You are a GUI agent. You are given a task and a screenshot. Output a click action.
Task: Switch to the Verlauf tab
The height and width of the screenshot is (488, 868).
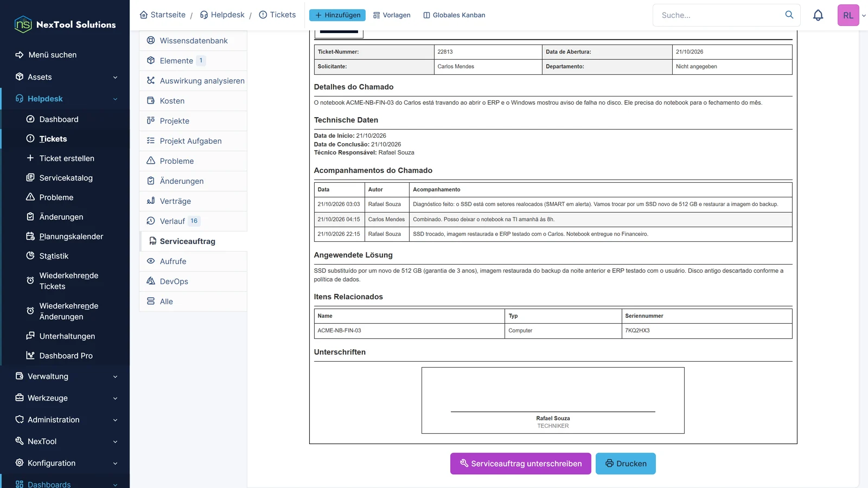tap(193, 221)
